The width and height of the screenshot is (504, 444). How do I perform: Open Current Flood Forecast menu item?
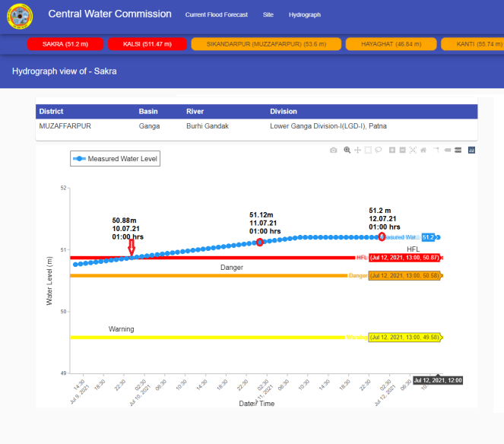(x=217, y=15)
